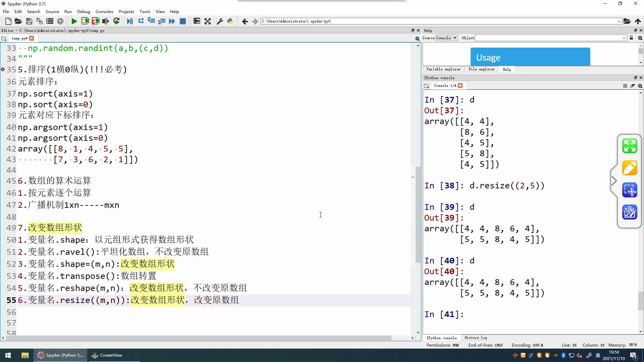Screen dimensions: 644x362
Task: Run the file with green play button
Action: (x=74, y=21)
